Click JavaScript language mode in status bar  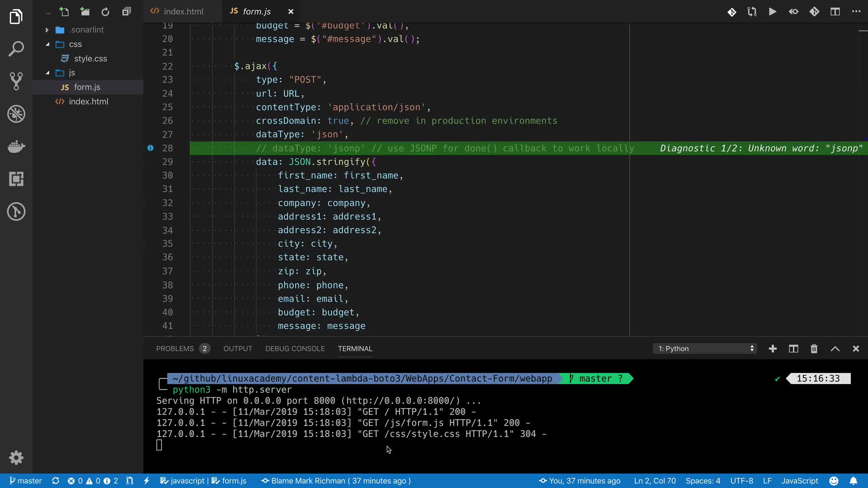799,481
